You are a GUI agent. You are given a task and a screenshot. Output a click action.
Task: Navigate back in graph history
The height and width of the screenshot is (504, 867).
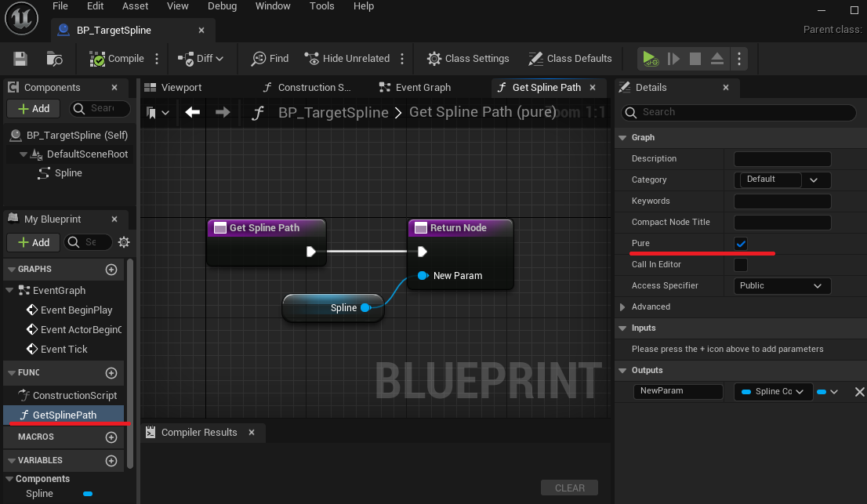point(192,112)
